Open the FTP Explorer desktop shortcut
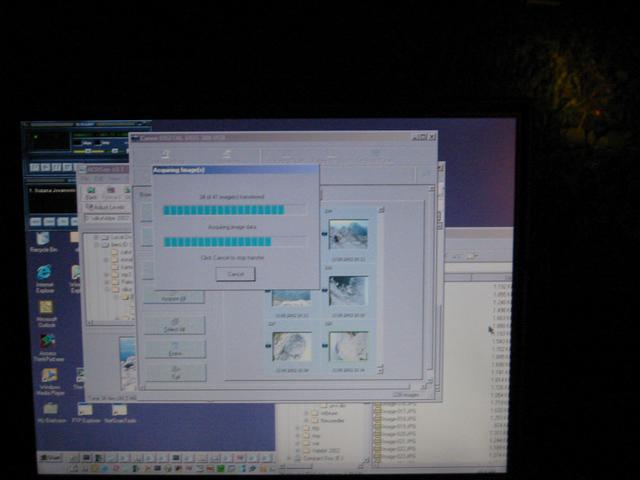Screen dimensions: 640x480 tap(85, 409)
